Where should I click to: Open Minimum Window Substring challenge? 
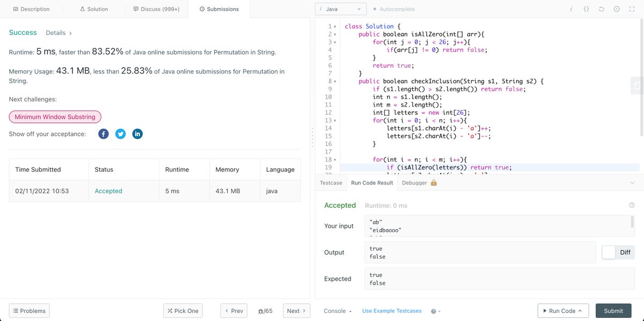tap(55, 117)
